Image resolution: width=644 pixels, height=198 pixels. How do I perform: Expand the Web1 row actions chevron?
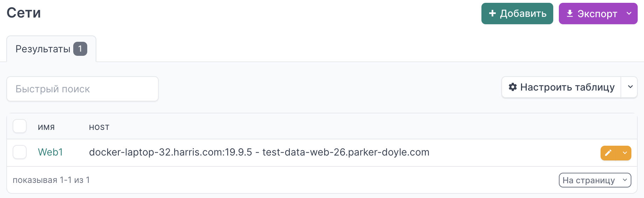coord(625,153)
